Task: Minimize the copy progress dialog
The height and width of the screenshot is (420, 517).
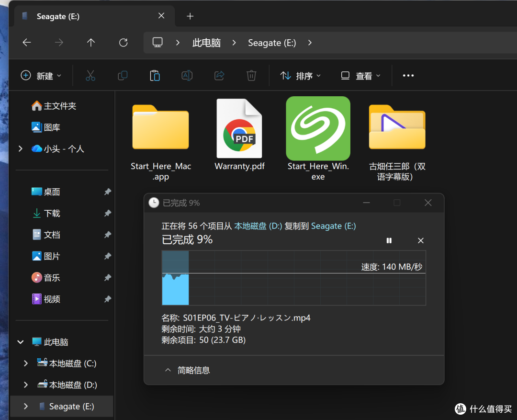Action: coord(366,203)
